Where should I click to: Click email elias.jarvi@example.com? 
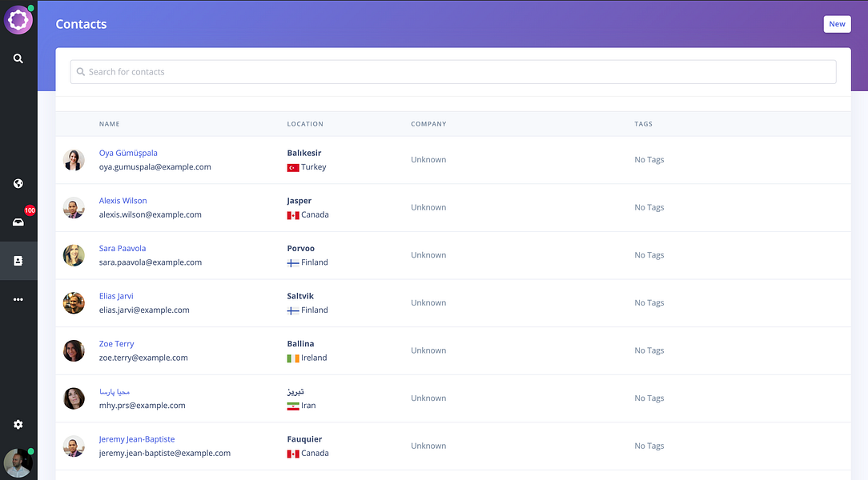point(144,310)
